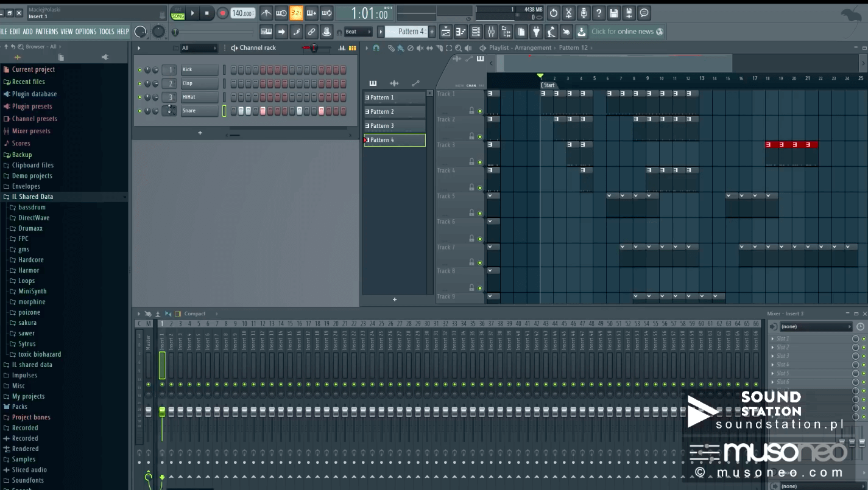
Task: Toggle Pat/Song mode switch
Action: pyautogui.click(x=177, y=13)
